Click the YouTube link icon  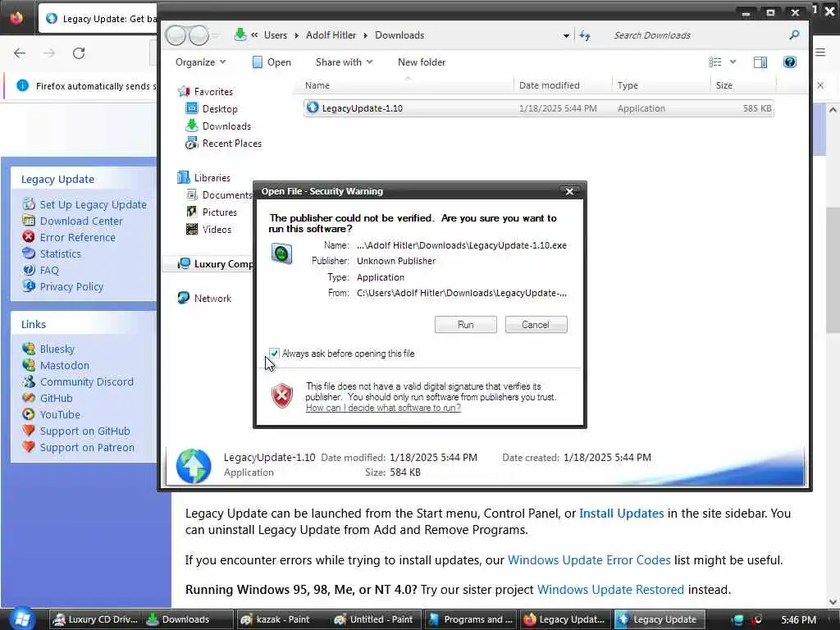click(x=29, y=414)
